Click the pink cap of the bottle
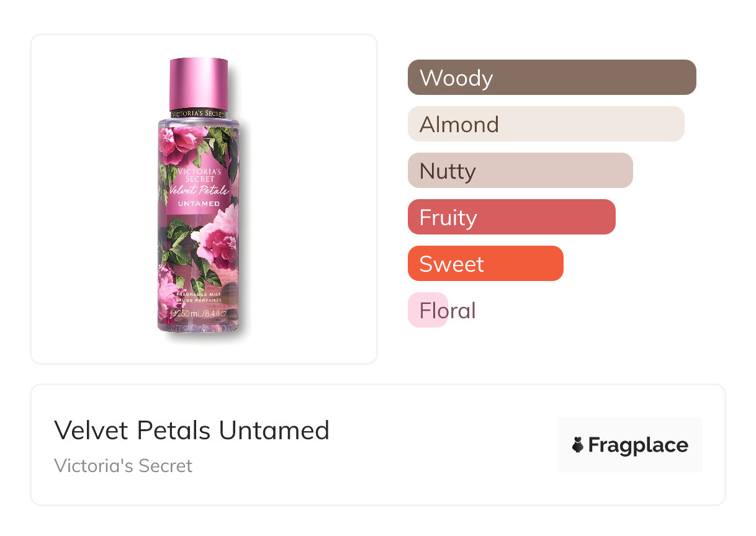 [199, 83]
